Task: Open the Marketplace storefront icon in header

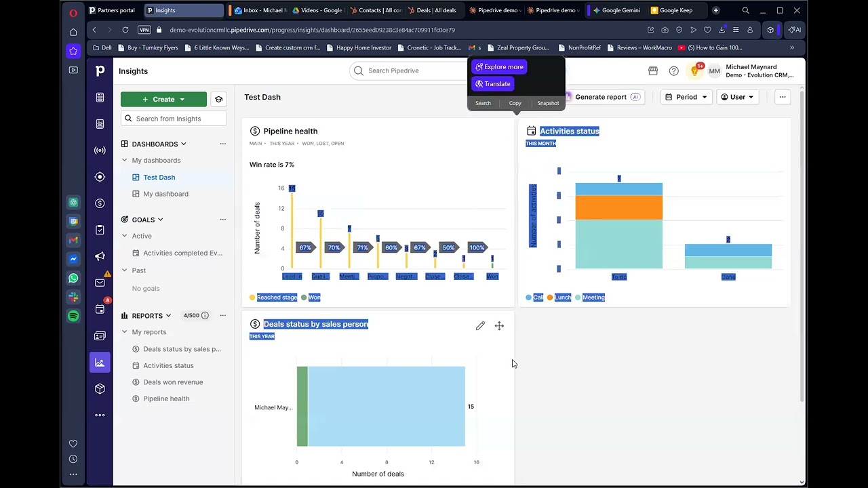Action: click(x=653, y=70)
